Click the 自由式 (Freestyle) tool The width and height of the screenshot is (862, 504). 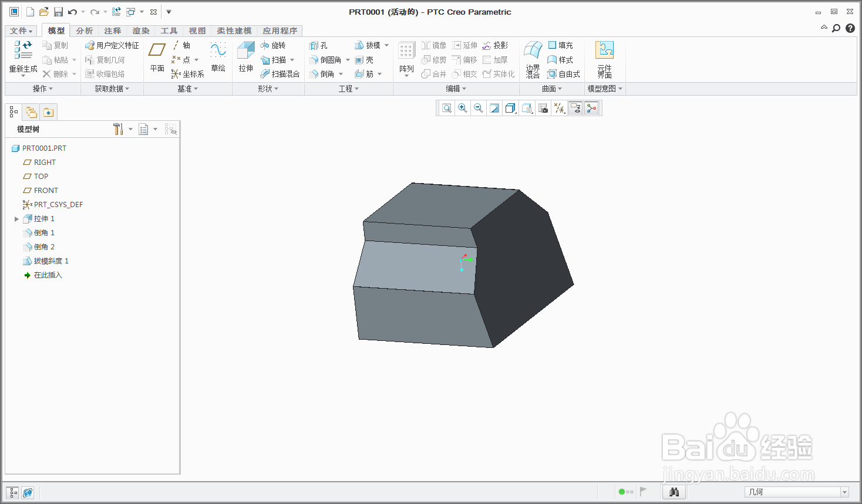point(564,74)
